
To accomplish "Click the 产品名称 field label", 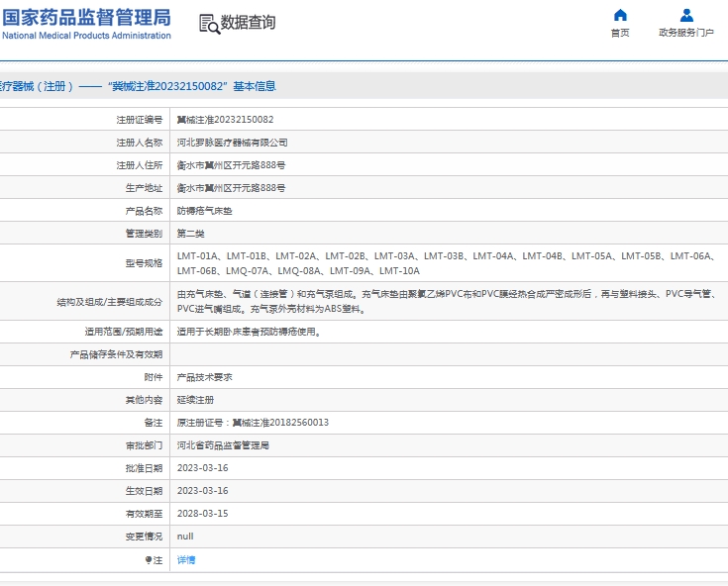I will (144, 211).
